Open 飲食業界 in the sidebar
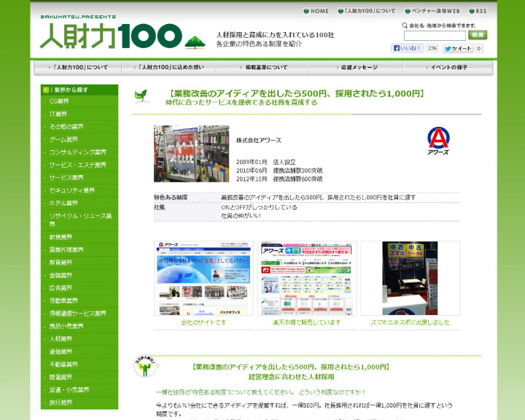525x420 pixels. [61, 237]
